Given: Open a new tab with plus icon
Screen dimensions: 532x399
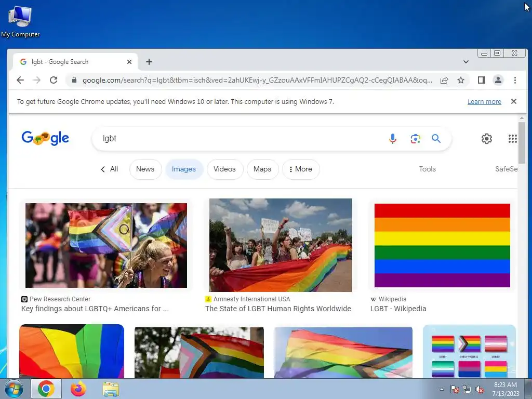Looking at the screenshot, I should (149, 62).
